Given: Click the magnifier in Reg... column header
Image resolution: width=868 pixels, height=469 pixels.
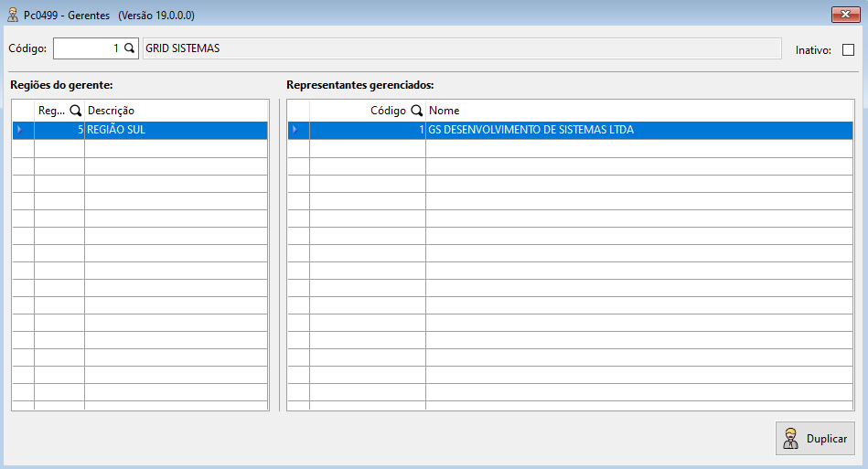Looking at the screenshot, I should (75, 111).
